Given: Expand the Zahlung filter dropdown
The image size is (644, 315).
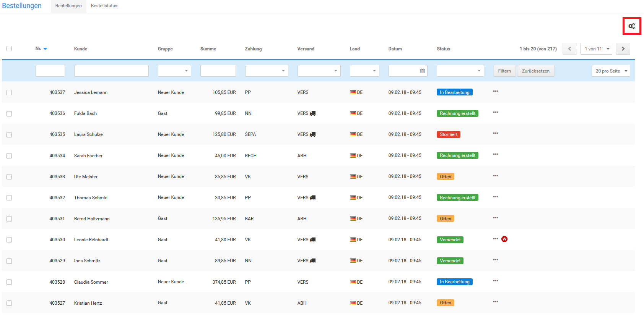Looking at the screenshot, I should tap(266, 71).
